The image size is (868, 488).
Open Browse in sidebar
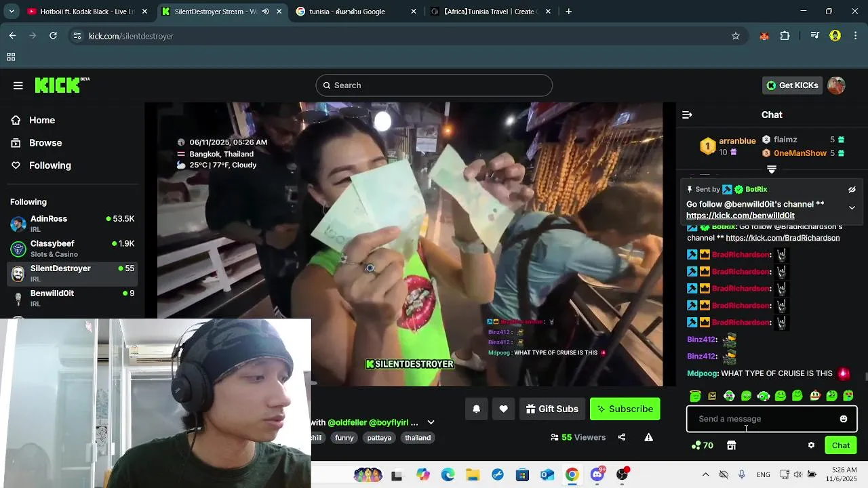click(x=45, y=143)
